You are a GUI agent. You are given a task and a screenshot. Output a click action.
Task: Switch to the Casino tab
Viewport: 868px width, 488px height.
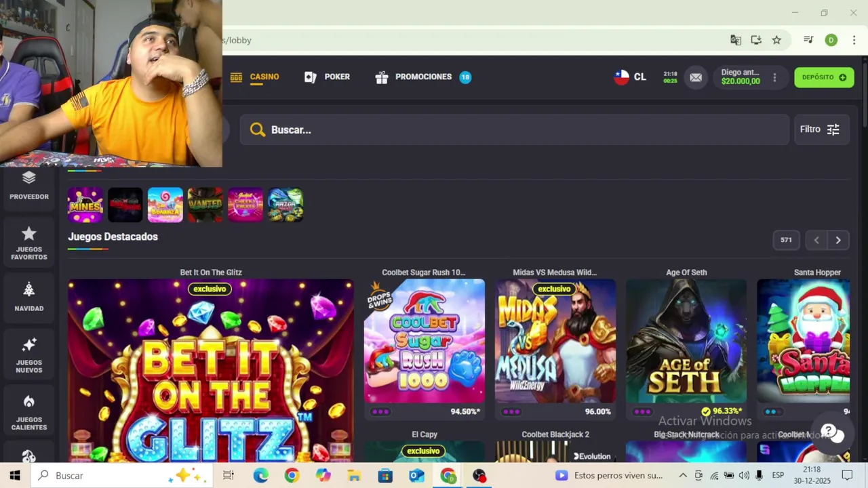[x=255, y=77]
